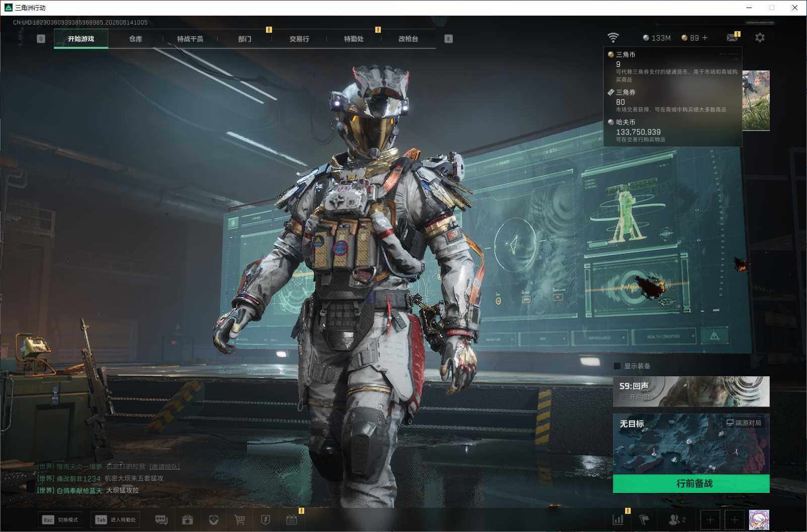Switch to the 仓库 tab
This screenshot has height=532, width=807.
[136, 39]
